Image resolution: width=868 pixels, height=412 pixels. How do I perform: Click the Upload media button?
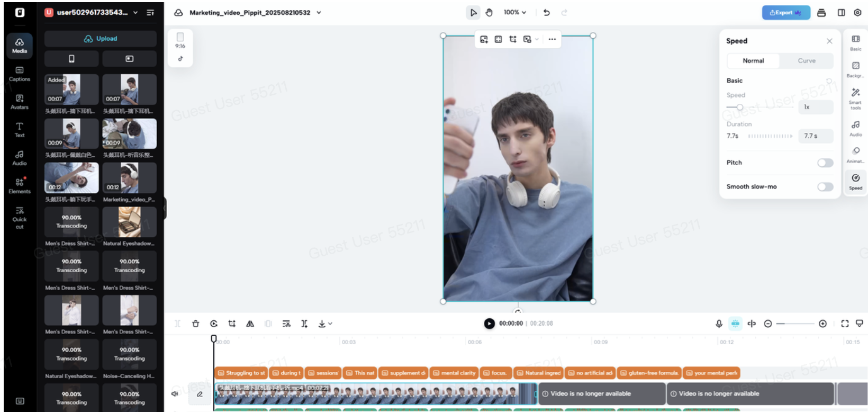point(101,39)
